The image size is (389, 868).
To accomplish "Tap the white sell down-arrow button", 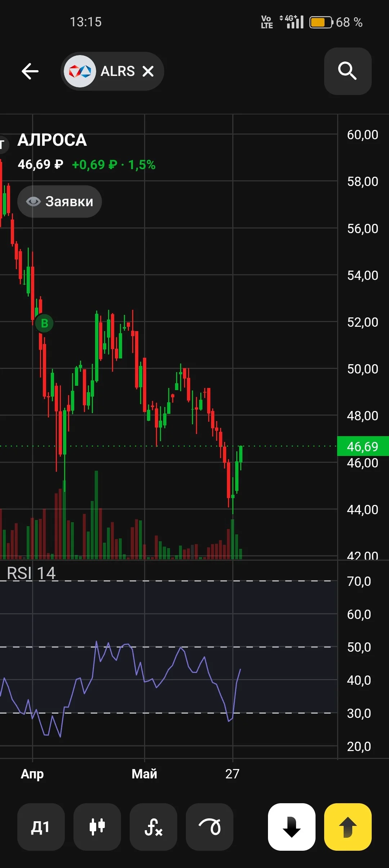I will coord(292,827).
